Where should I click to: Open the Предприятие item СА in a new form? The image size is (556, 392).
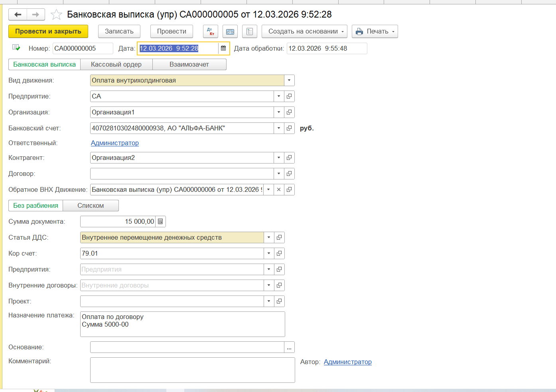[x=289, y=96]
